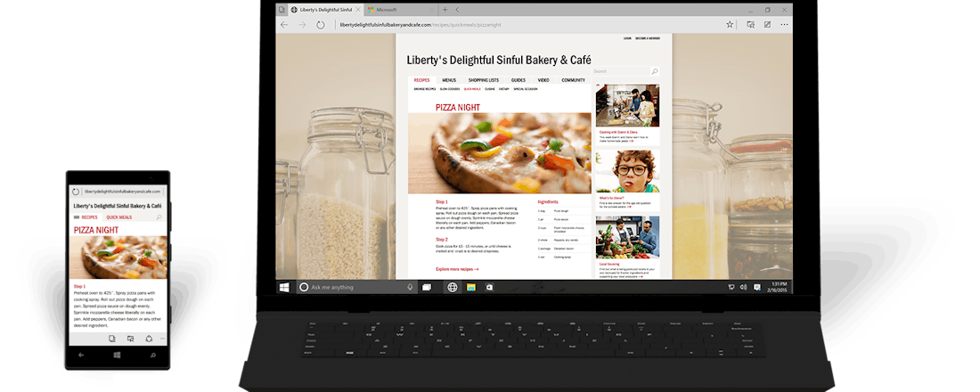Open the COMMUNITY nav tab
Viewport: 980px width, 392px height.
point(573,80)
